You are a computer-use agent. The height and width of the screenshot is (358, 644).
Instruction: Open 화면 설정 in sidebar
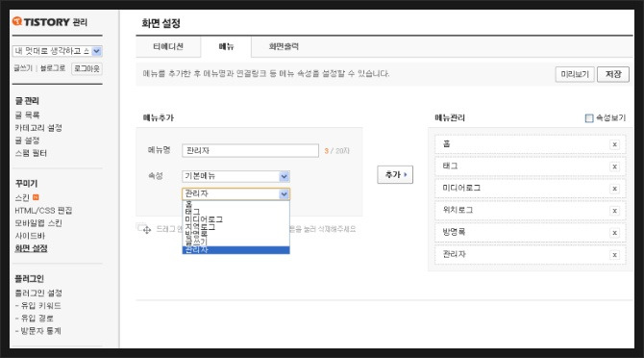tap(31, 248)
